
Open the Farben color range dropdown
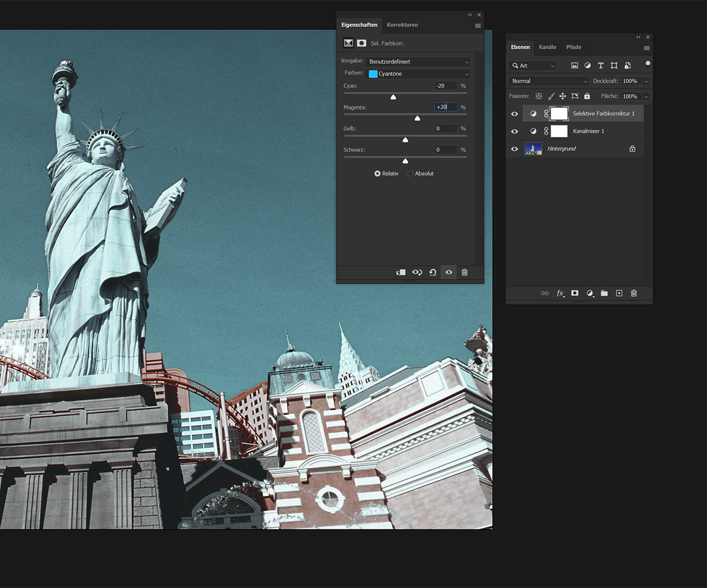tap(419, 74)
